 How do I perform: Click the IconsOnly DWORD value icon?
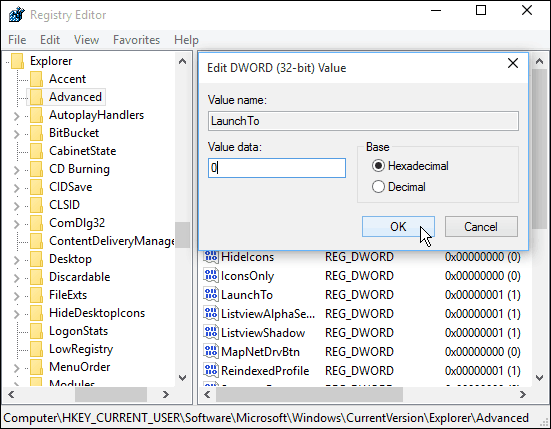point(211,276)
